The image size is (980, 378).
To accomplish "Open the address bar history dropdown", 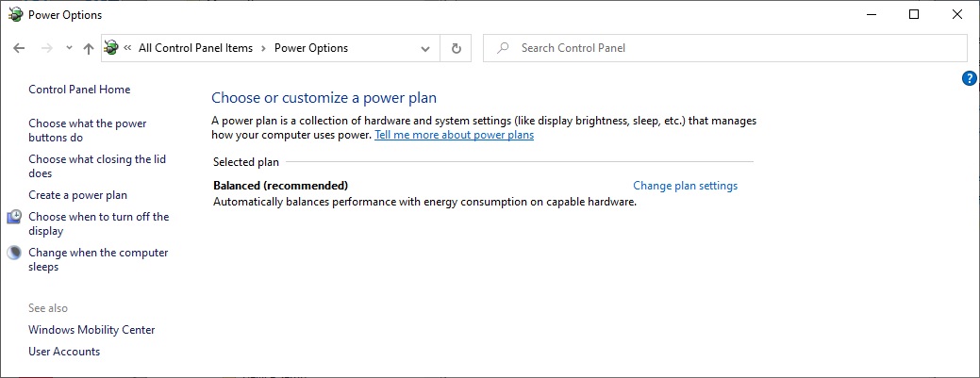I will click(425, 49).
